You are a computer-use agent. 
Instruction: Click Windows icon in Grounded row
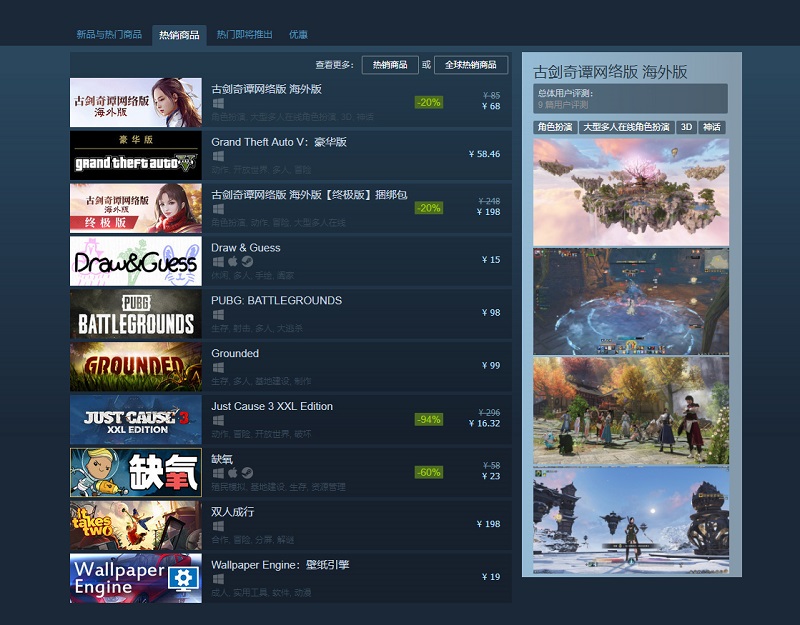tap(218, 367)
